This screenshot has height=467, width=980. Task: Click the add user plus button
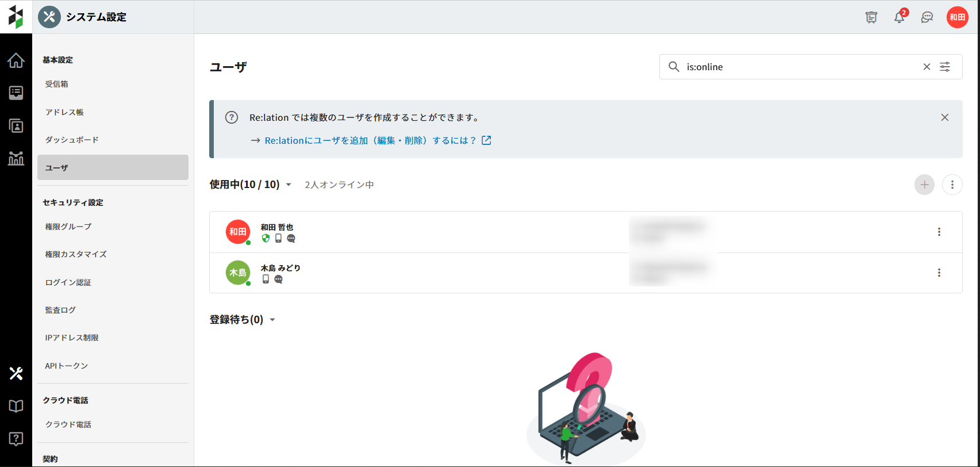tap(924, 185)
